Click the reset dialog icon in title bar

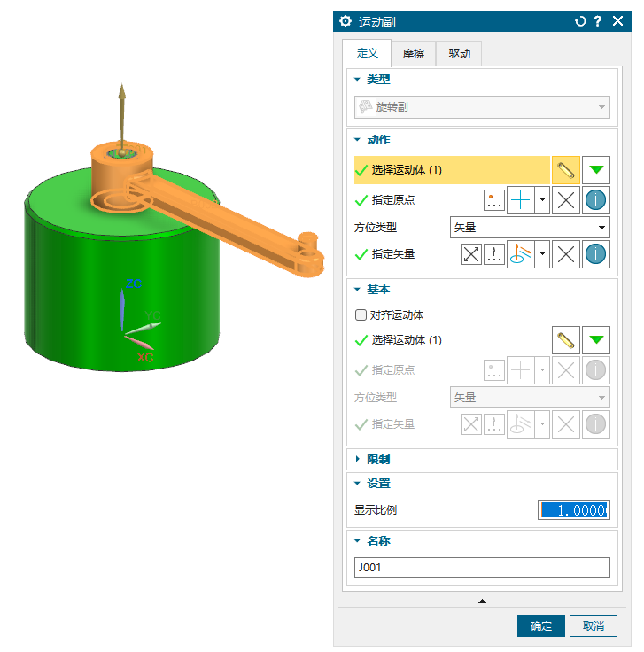pyautogui.click(x=580, y=21)
